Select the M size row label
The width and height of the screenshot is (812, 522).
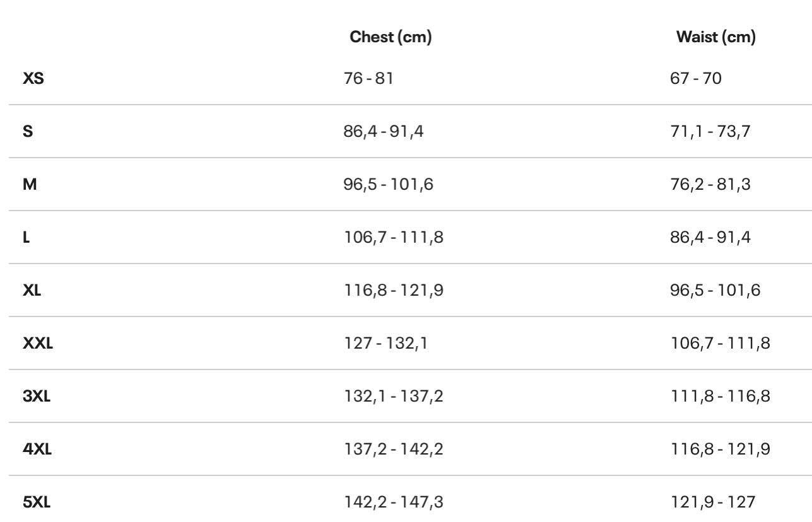click(x=29, y=187)
